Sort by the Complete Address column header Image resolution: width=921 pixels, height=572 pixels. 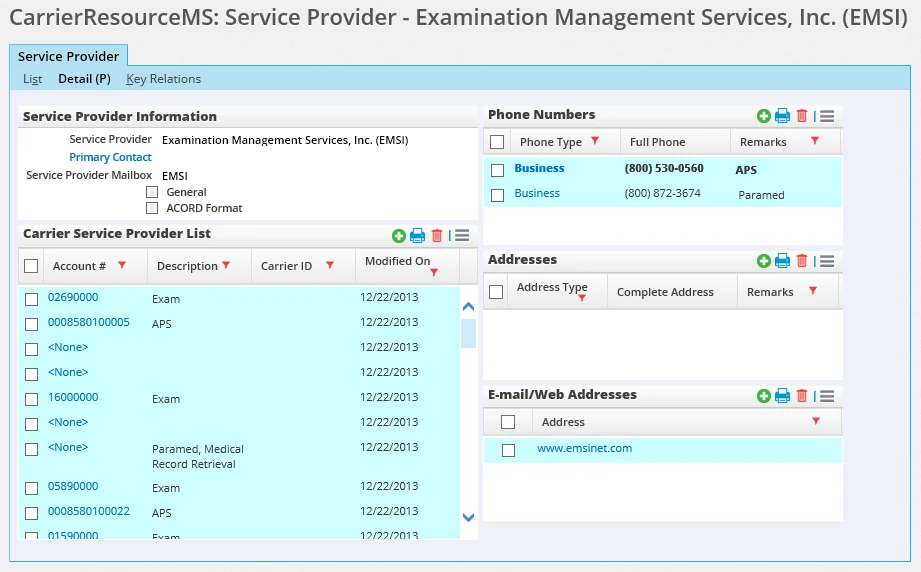[x=665, y=292]
